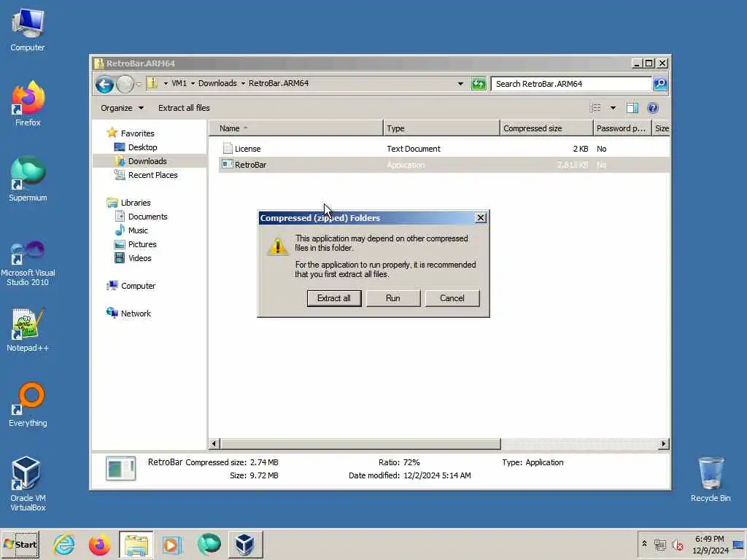Select Downloads in navigation pane
Viewport: 747px width, 560px height.
pyautogui.click(x=147, y=161)
